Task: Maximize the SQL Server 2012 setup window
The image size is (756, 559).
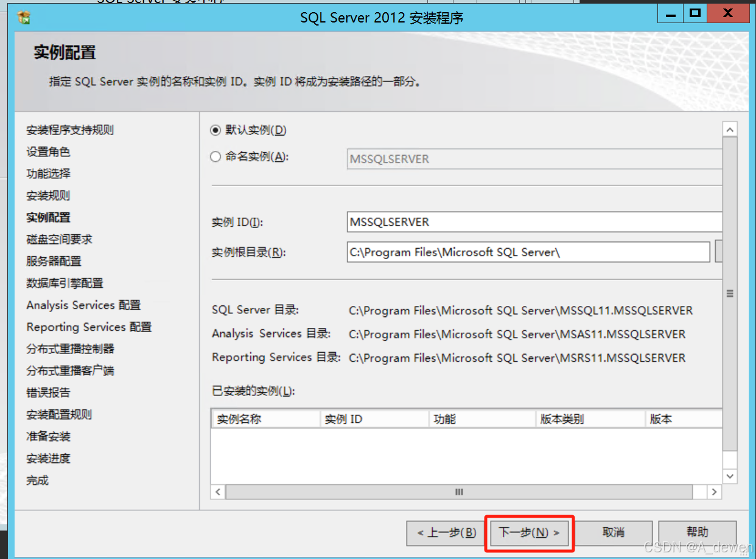Action: (x=694, y=12)
